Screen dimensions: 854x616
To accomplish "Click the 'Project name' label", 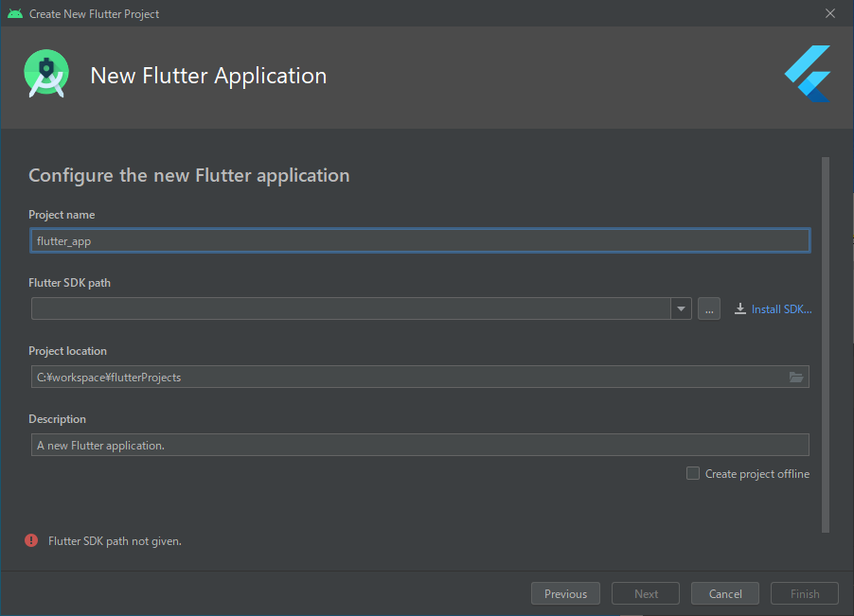I will (x=62, y=215).
